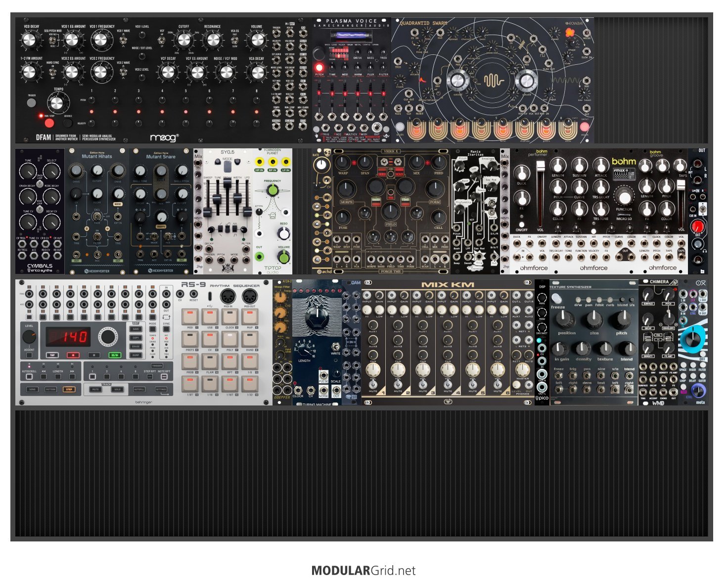Click the RS-9 data encoder wheel
The width and height of the screenshot is (728, 581).
pyautogui.click(x=107, y=337)
